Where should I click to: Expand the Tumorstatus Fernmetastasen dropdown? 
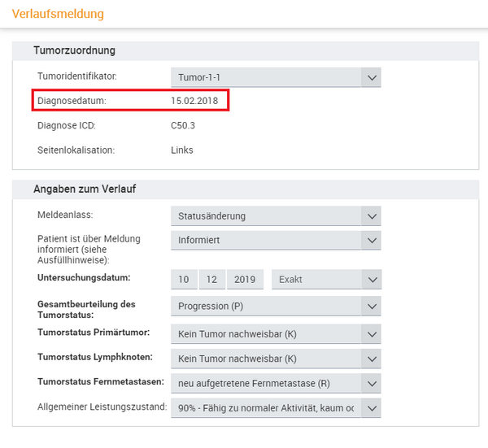coord(276,382)
